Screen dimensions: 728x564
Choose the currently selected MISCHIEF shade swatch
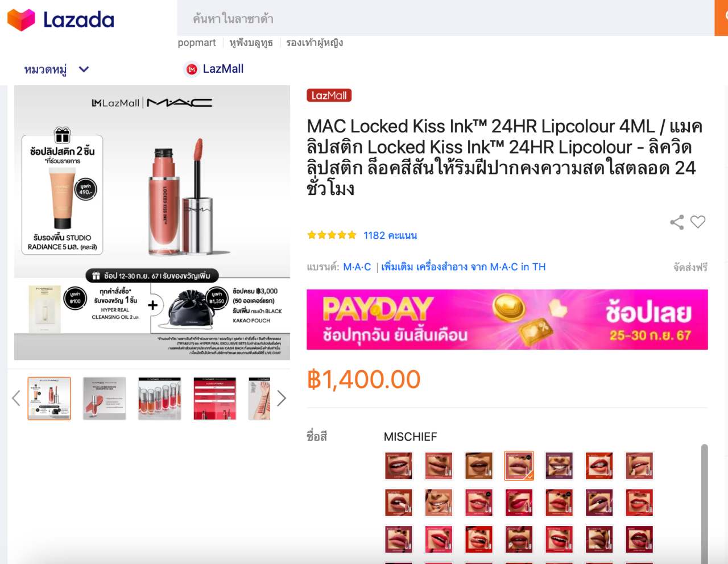[519, 466]
